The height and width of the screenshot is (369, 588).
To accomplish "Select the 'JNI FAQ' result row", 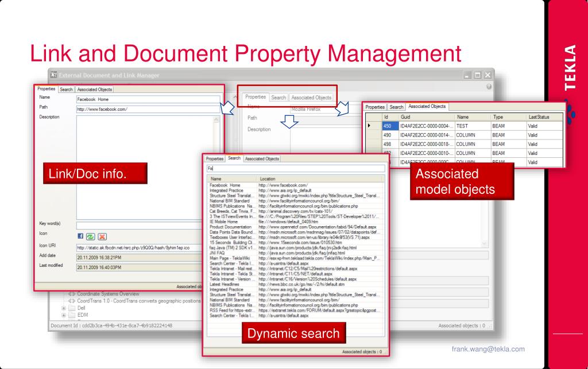I will pyautogui.click(x=296, y=253).
